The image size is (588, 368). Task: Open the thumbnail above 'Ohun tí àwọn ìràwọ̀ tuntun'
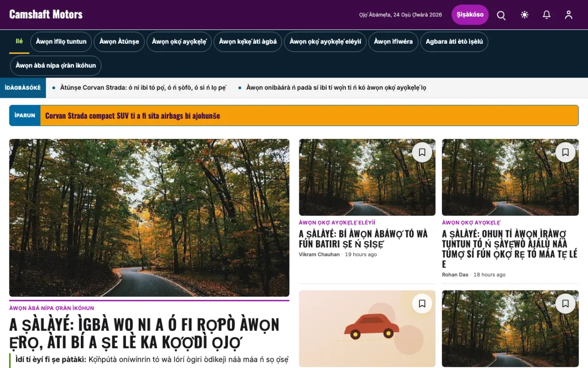coord(510,178)
